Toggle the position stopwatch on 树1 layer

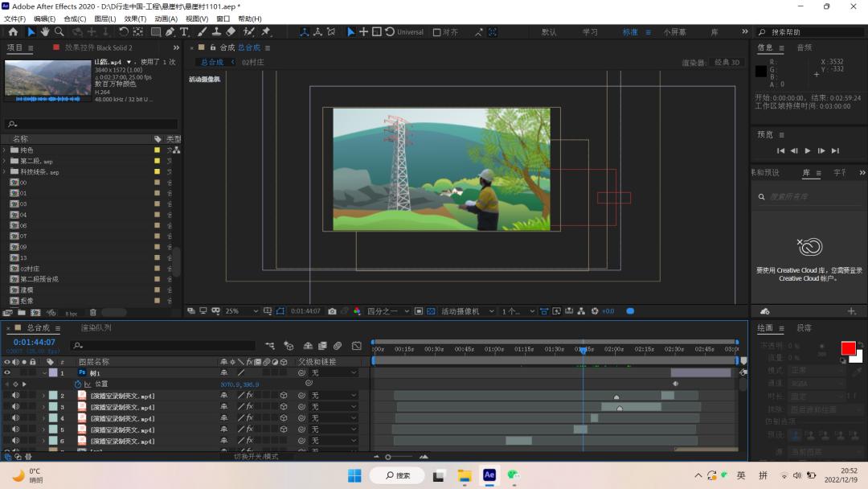pyautogui.click(x=78, y=384)
